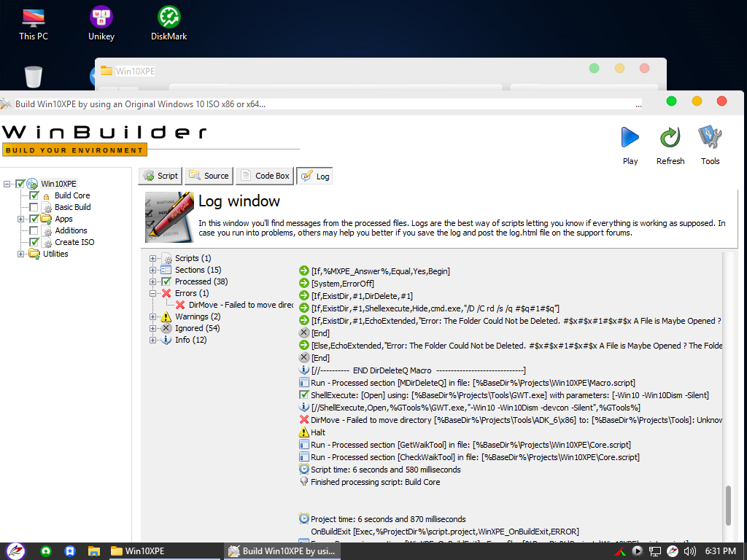Click the ignored icon beside Ignored (54)
Viewport: 747px width, 560px height.
pos(166,328)
